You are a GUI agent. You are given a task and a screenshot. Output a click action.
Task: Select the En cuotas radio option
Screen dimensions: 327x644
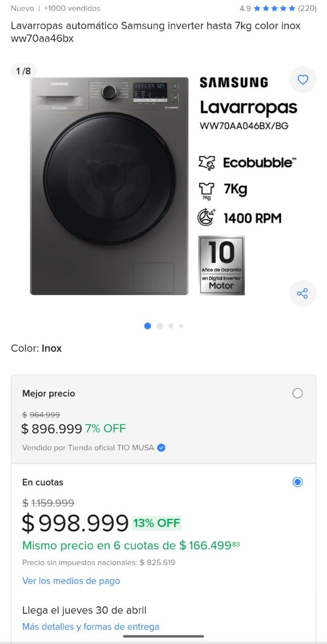pyautogui.click(x=297, y=482)
